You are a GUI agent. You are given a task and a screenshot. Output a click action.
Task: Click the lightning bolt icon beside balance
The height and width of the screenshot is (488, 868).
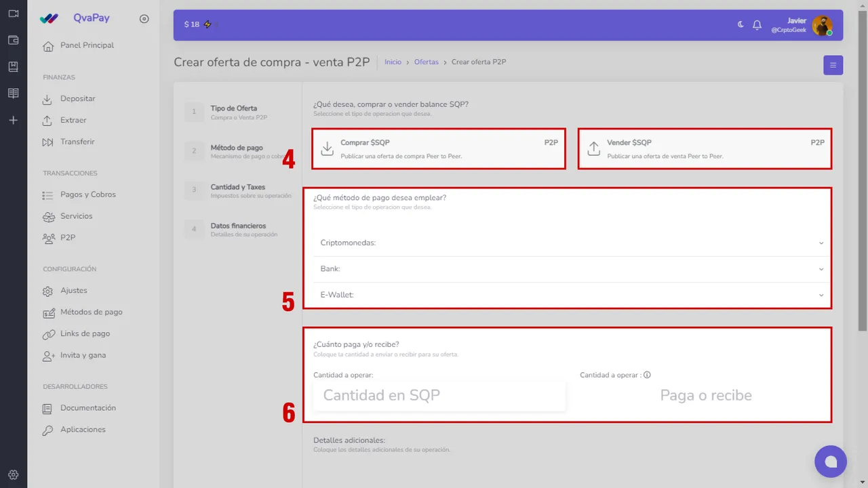tap(208, 24)
